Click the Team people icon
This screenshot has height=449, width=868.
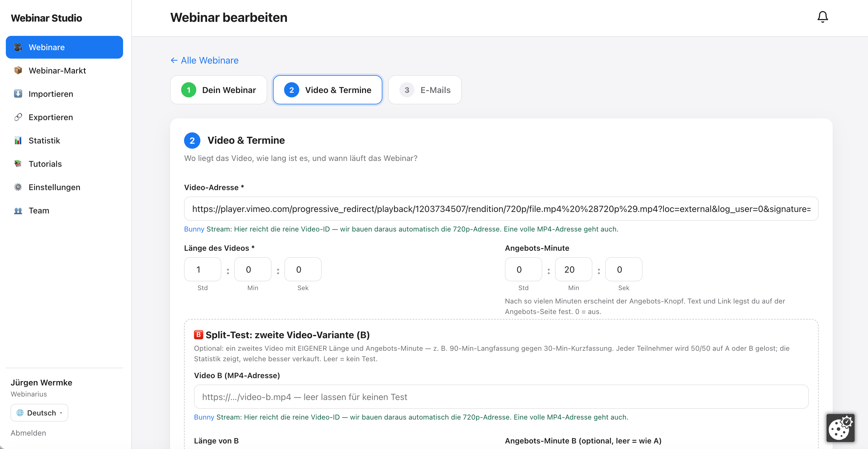pyautogui.click(x=18, y=211)
